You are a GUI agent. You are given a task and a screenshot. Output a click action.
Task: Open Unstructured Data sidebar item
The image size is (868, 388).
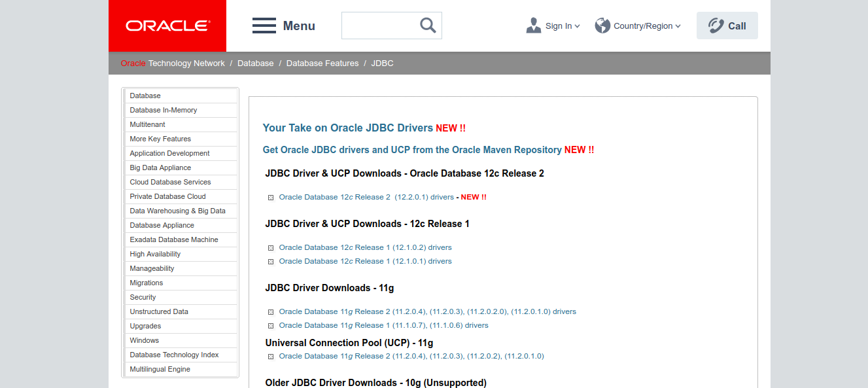click(x=181, y=311)
